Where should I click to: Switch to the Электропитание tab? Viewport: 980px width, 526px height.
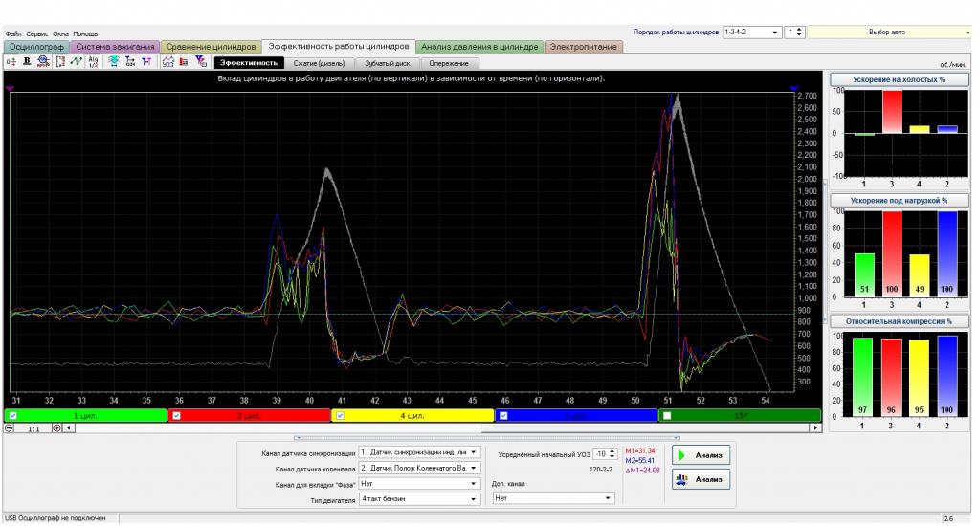(583, 47)
